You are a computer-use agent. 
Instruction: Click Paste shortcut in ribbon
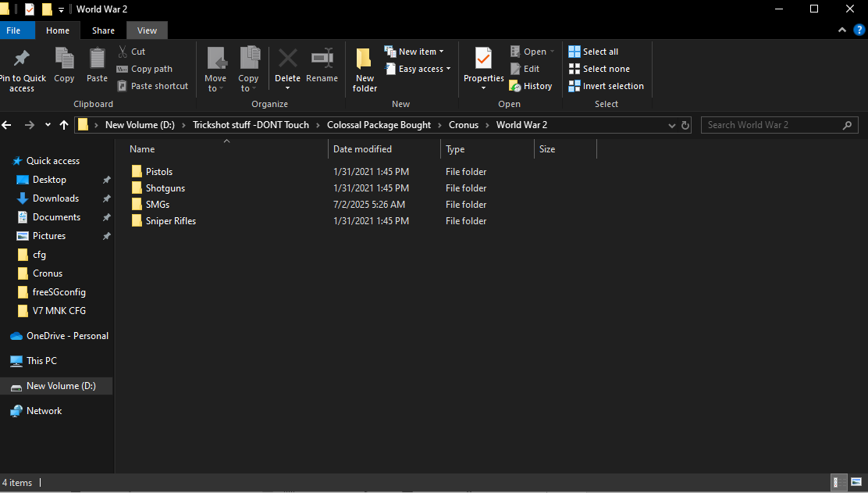(153, 86)
